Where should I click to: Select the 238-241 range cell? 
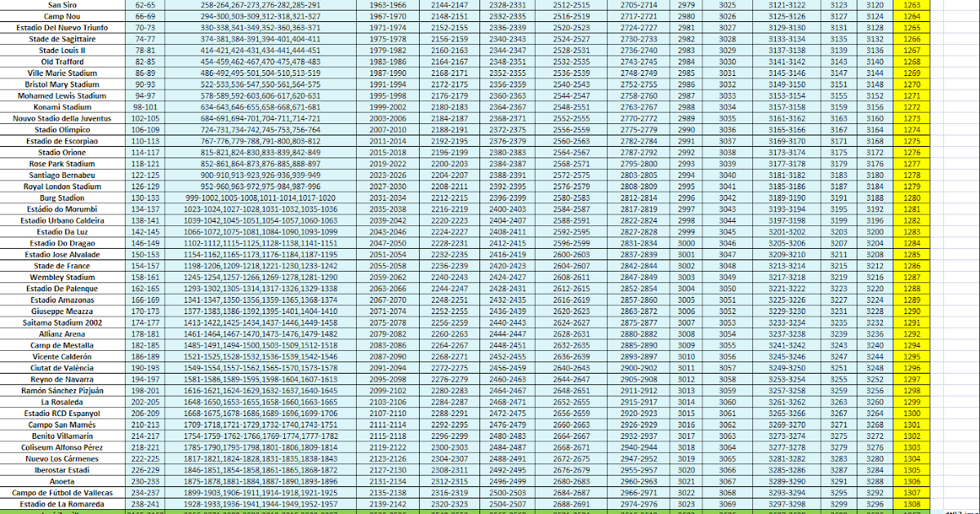tap(145, 505)
